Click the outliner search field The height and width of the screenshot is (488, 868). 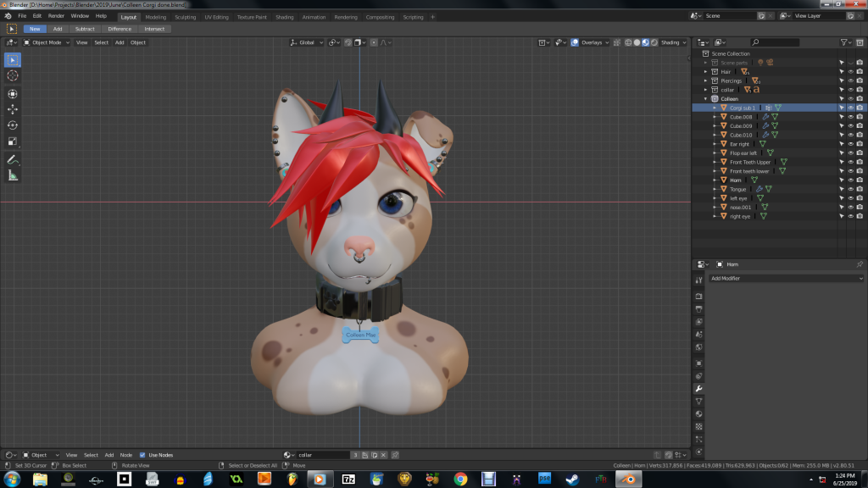(776, 42)
